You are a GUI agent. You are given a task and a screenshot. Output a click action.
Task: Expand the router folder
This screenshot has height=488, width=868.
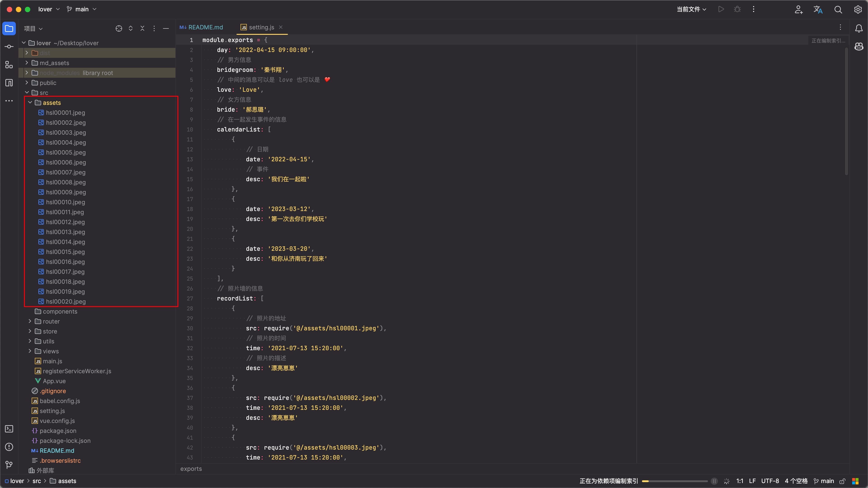30,321
